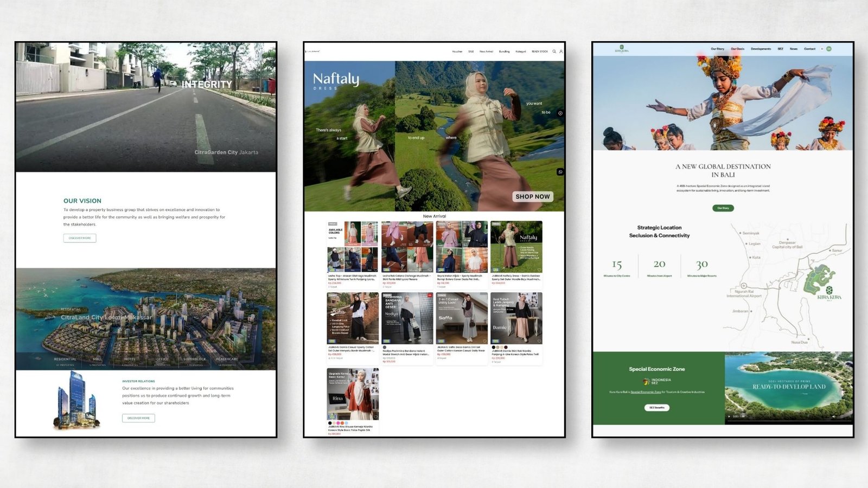Favorite the Damie skirt product with heart icon
868x488 pixels.
coord(539,341)
